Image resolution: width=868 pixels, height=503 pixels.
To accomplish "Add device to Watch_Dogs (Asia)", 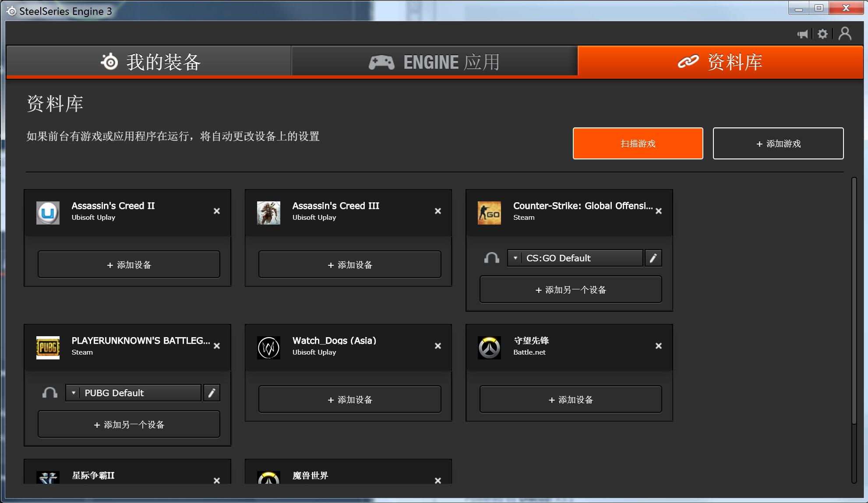I will click(349, 399).
